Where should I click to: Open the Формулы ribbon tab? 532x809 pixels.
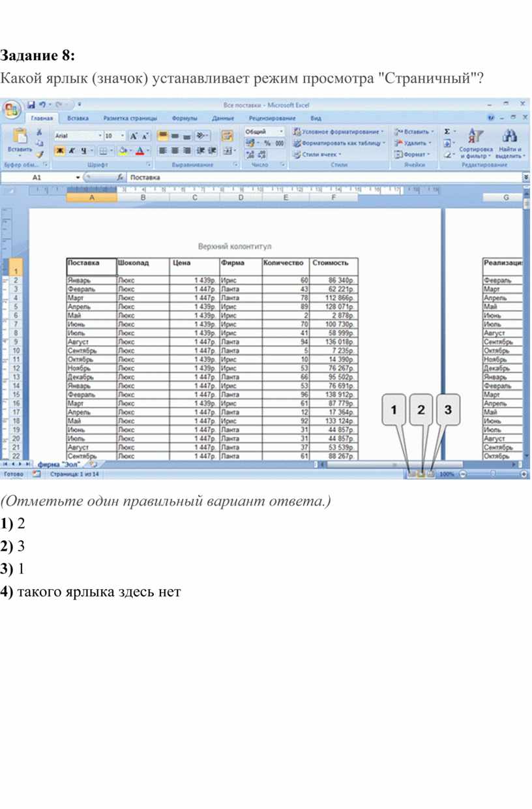(x=185, y=118)
